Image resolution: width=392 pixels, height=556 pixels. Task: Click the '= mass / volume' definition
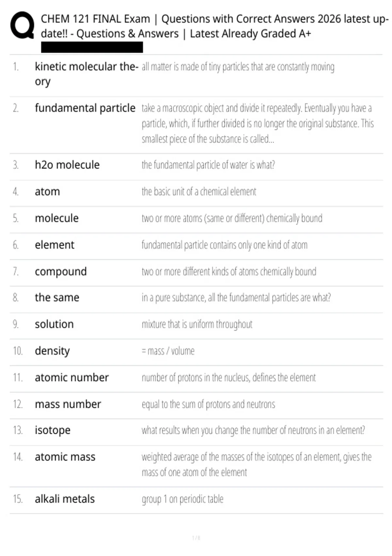coord(168,351)
